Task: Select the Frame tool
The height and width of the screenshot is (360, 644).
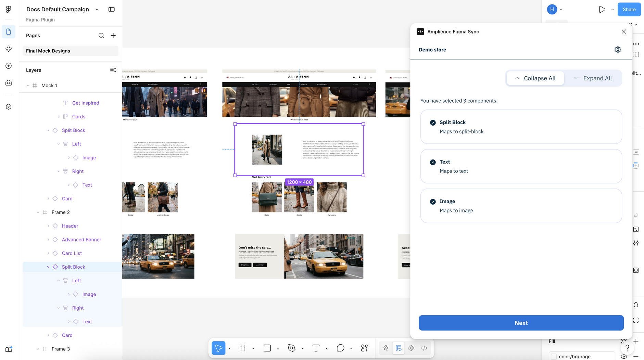Action: coord(243,348)
